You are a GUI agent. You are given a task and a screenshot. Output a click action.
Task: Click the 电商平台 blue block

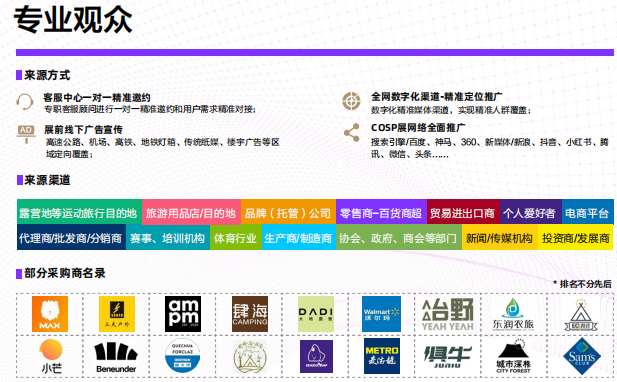coord(588,213)
